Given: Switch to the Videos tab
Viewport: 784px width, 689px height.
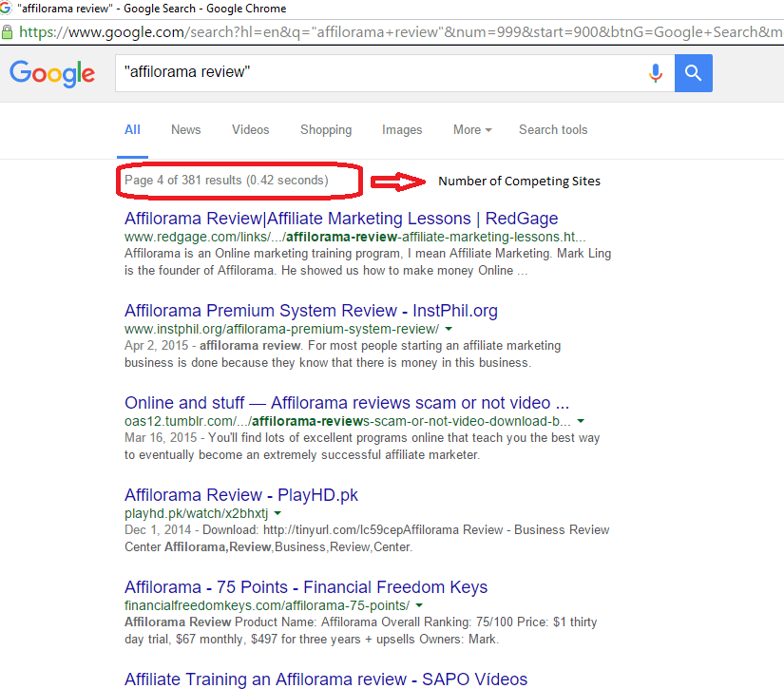Looking at the screenshot, I should 250,130.
